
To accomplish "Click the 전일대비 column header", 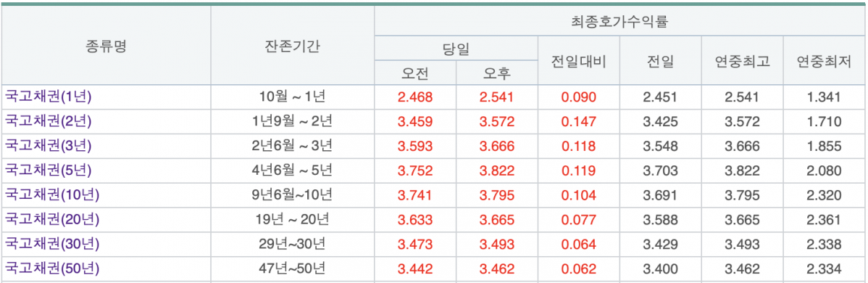I will point(578,61).
